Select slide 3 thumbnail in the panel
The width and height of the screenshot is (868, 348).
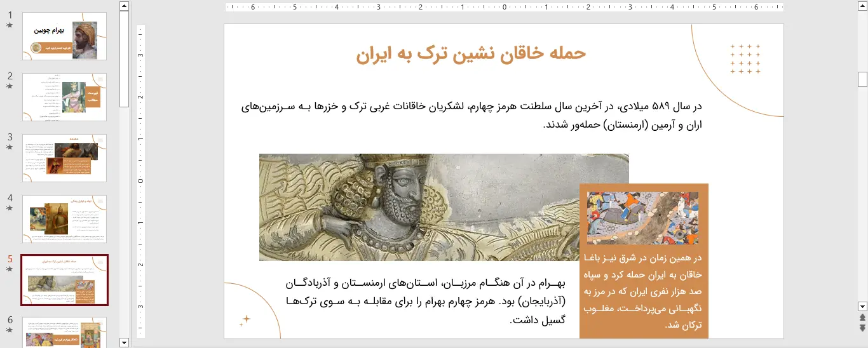click(x=64, y=158)
